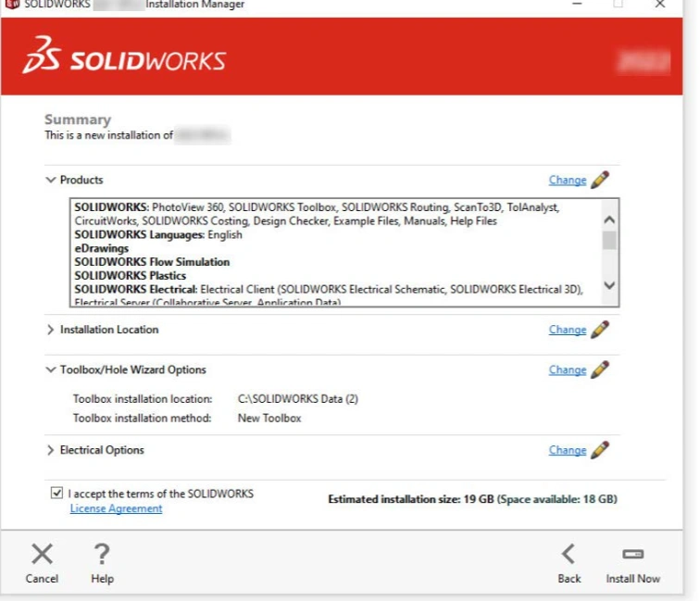Click the pencil icon beside Installation Location Change
Viewport: 700px width, 601px height.
tap(600, 330)
